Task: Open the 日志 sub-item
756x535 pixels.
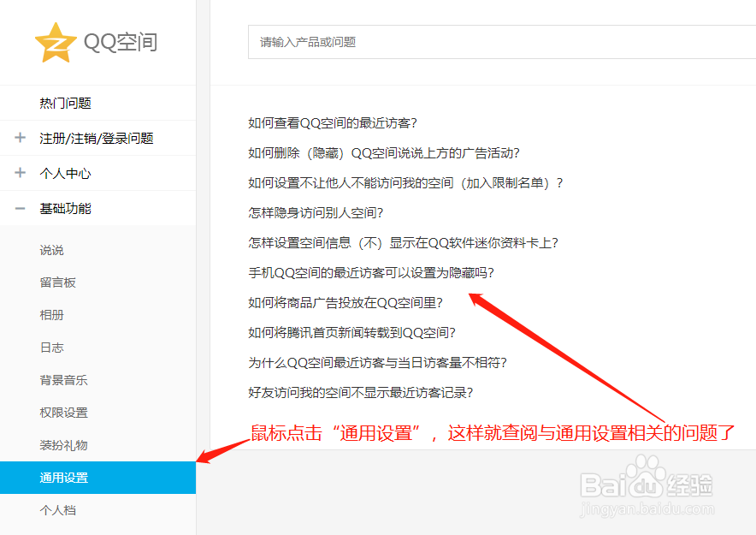Action: (51, 348)
